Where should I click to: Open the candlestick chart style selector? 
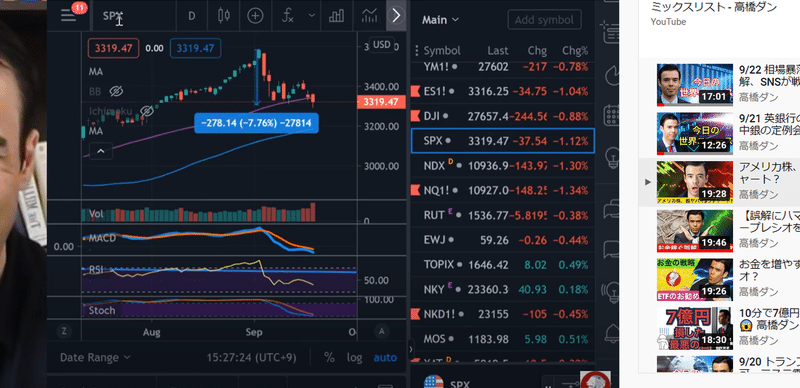click(x=223, y=16)
